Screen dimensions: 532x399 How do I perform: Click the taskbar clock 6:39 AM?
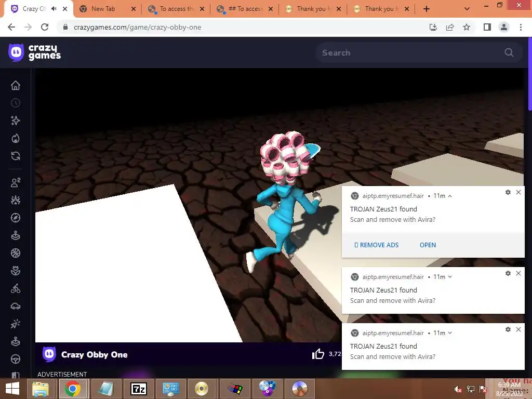tap(509, 385)
